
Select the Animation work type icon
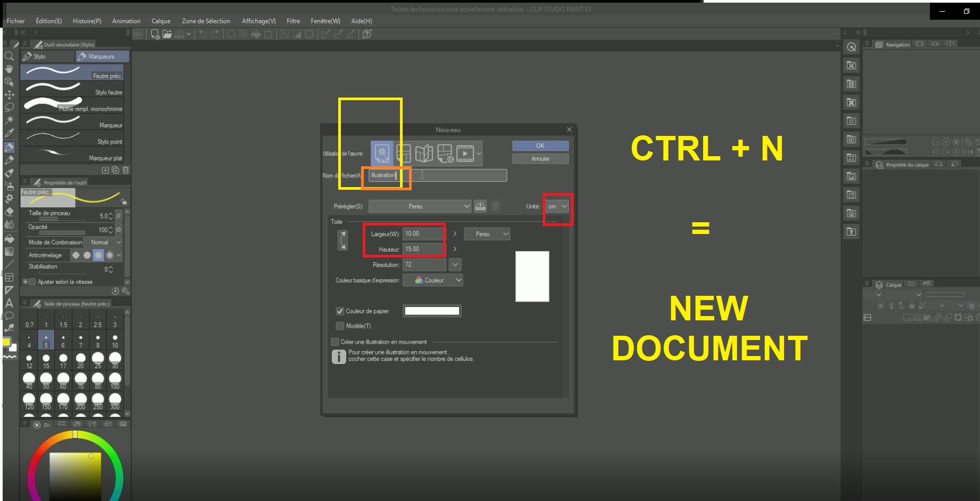tap(465, 153)
